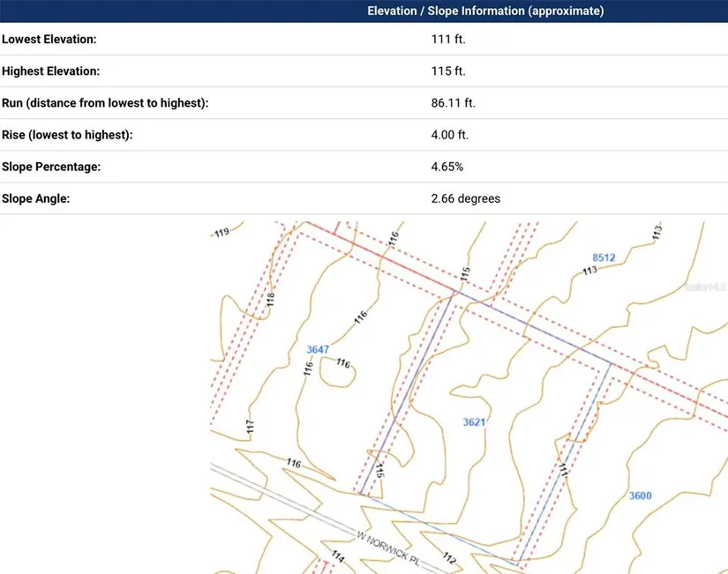This screenshot has height=574, width=728.
Task: Click the 119 contour elevation label
Action: pos(221,233)
